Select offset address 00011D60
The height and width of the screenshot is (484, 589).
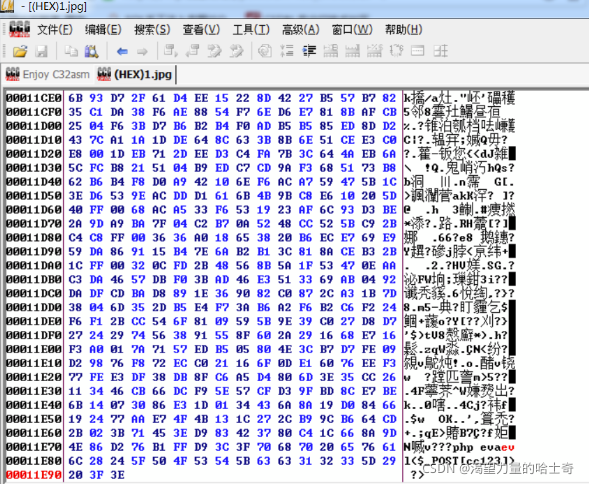pyautogui.click(x=34, y=210)
